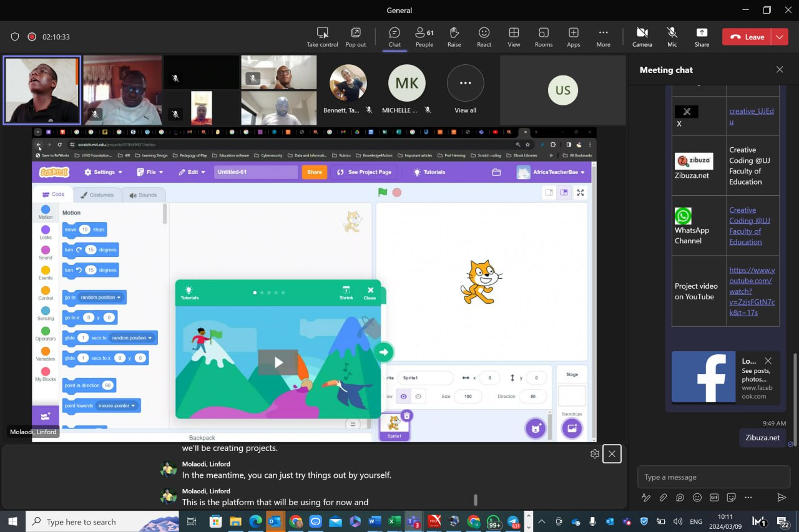Open the creative_UJEdu link in chat
This screenshot has width=799, height=532.
[x=751, y=111]
